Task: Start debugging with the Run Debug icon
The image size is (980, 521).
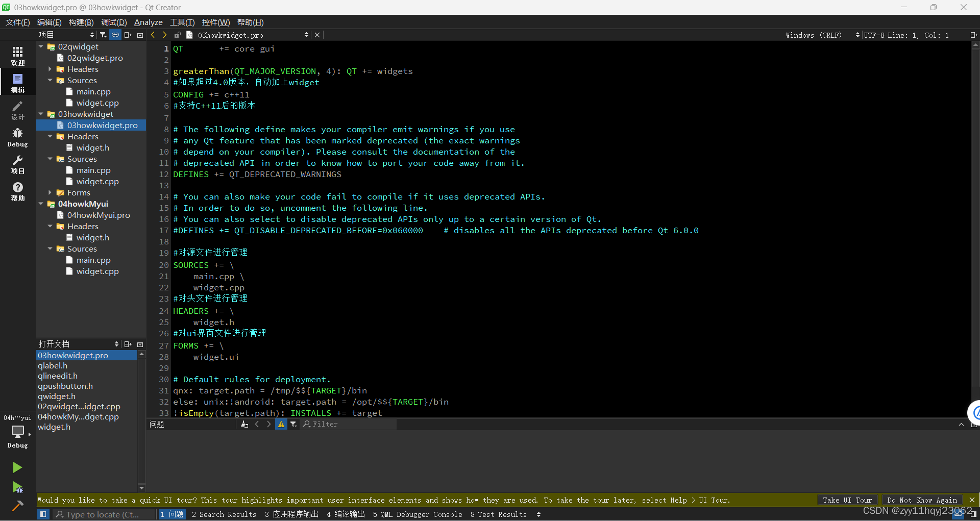Action: coord(17,488)
